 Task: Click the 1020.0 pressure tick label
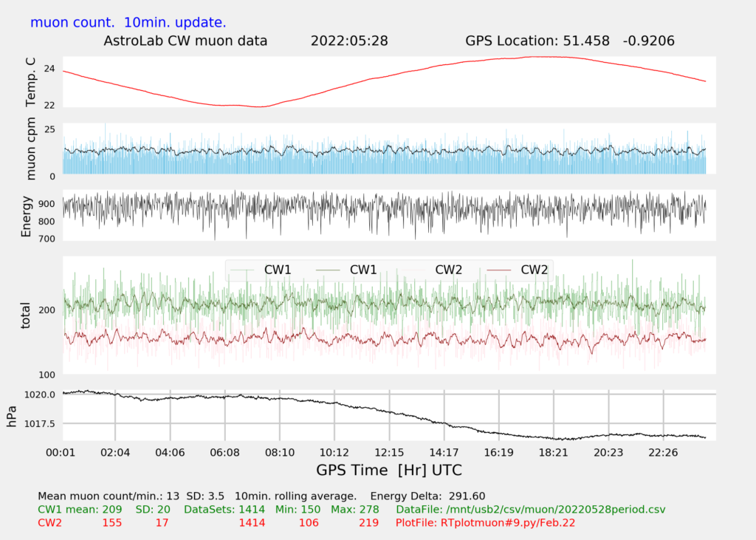coord(41,394)
